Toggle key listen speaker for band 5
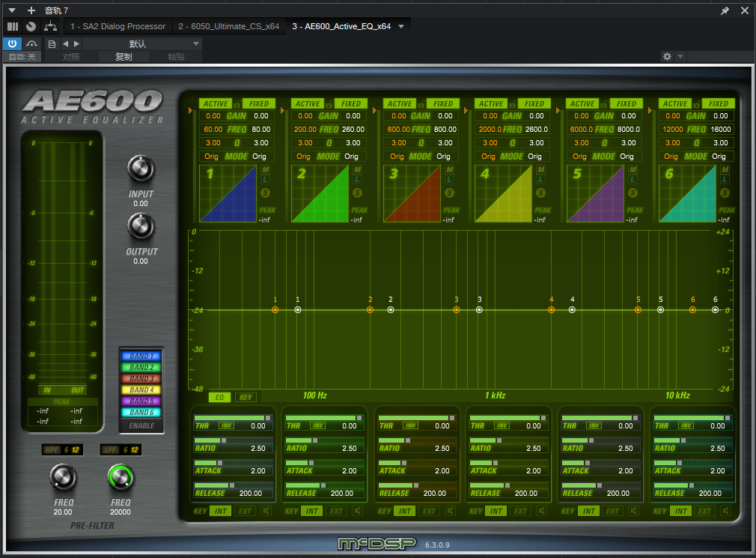Image resolution: width=756 pixels, height=558 pixels. pos(634,511)
